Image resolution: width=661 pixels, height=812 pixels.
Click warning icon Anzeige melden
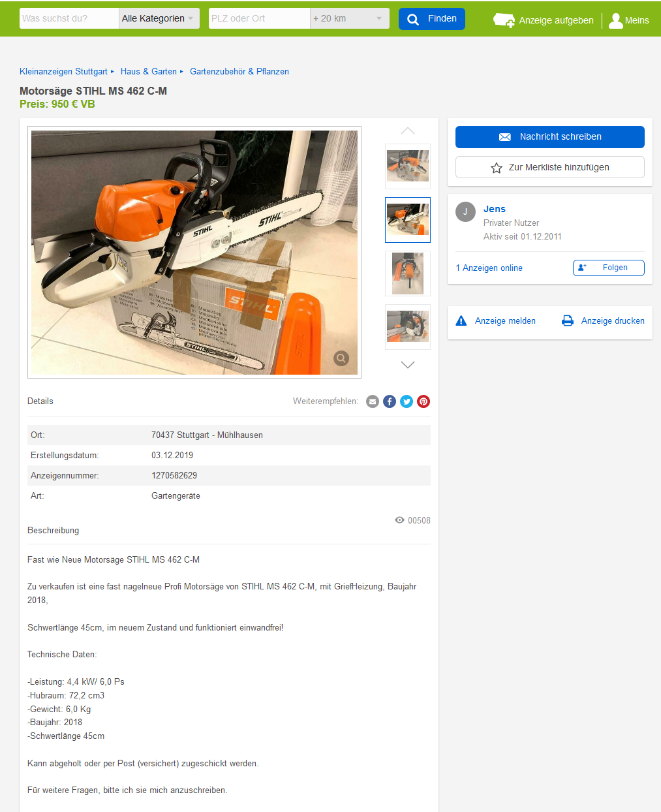(x=461, y=320)
